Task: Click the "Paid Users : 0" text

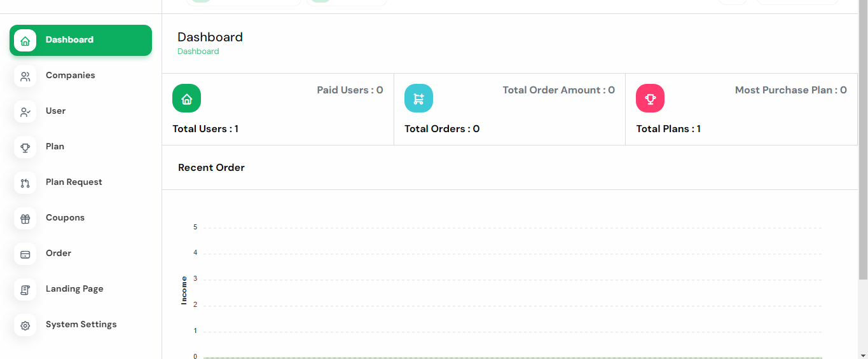Action: [x=350, y=90]
